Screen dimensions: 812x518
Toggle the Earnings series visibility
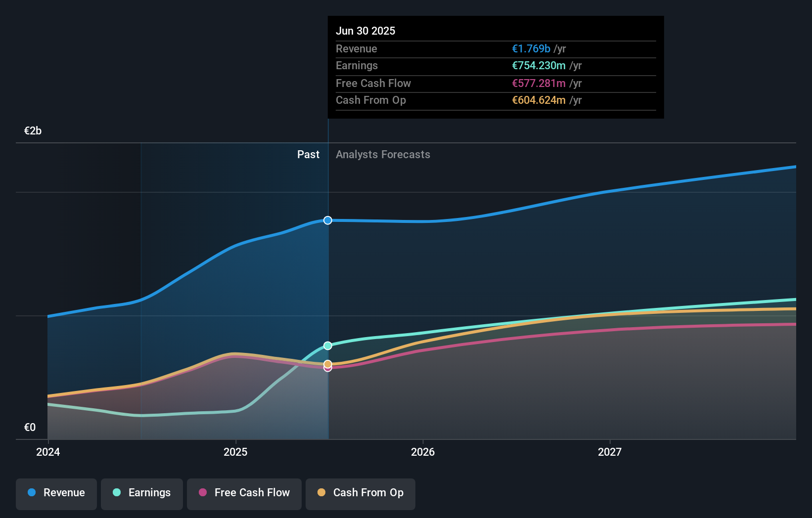tap(141, 494)
